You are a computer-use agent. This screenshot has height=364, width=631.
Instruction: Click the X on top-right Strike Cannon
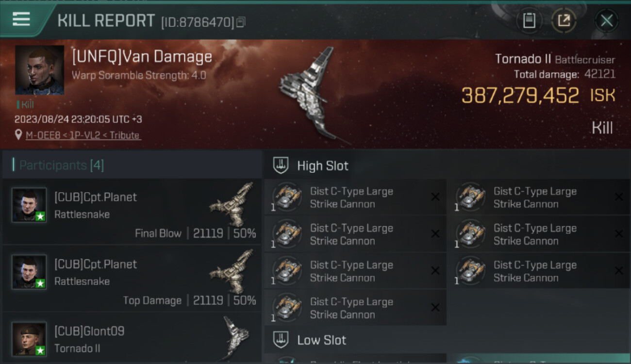[x=619, y=197]
